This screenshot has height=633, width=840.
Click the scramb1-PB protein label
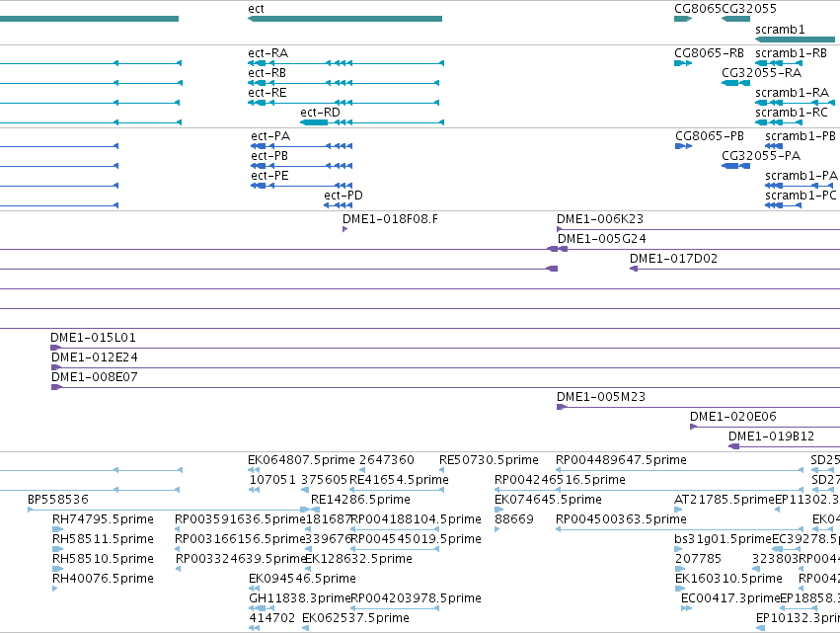(801, 136)
